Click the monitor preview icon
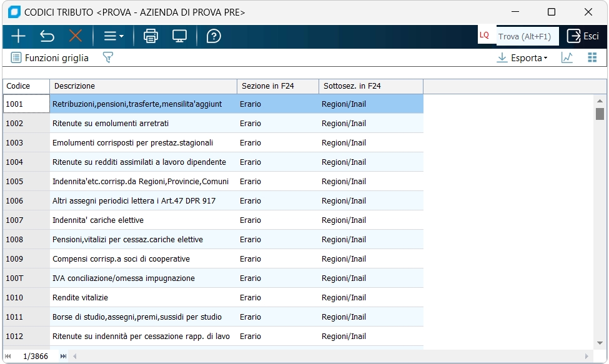 tap(180, 36)
